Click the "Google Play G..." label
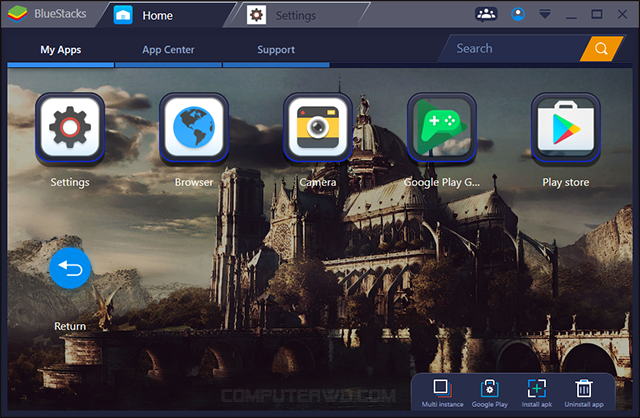640x418 pixels. pyautogui.click(x=442, y=182)
